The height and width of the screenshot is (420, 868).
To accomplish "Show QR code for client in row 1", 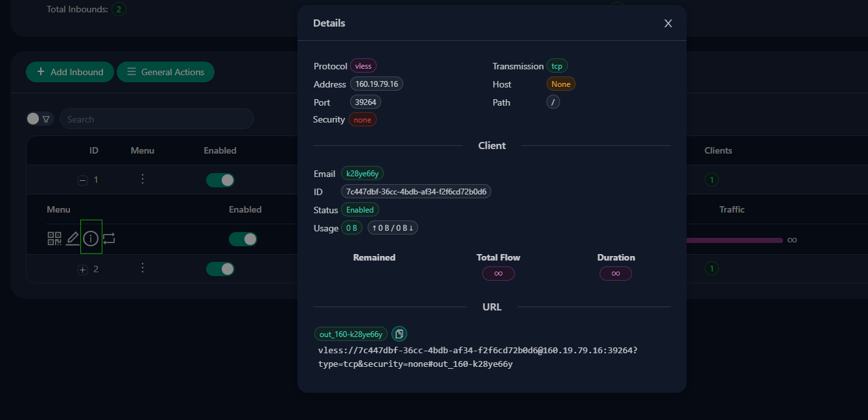I will pyautogui.click(x=54, y=239).
